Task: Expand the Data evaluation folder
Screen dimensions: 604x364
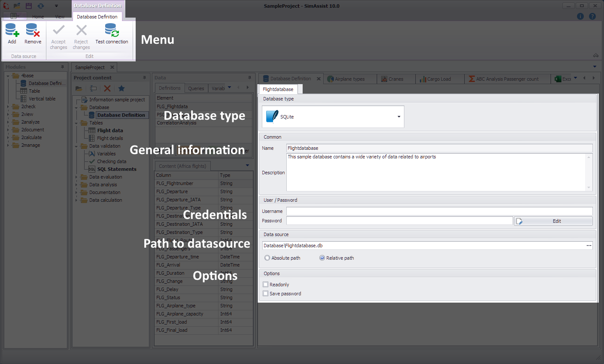Action: tap(76, 177)
